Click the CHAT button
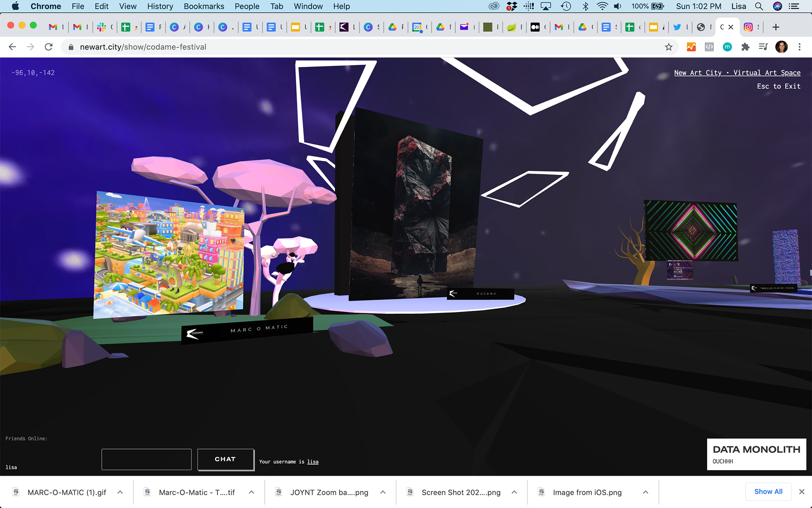The image size is (812, 508). [x=225, y=459]
